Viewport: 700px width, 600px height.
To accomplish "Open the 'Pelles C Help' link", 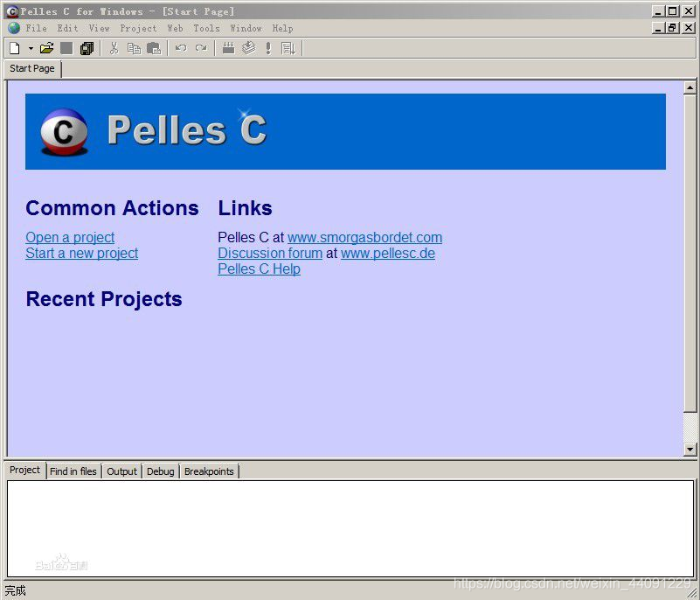I will tap(259, 269).
